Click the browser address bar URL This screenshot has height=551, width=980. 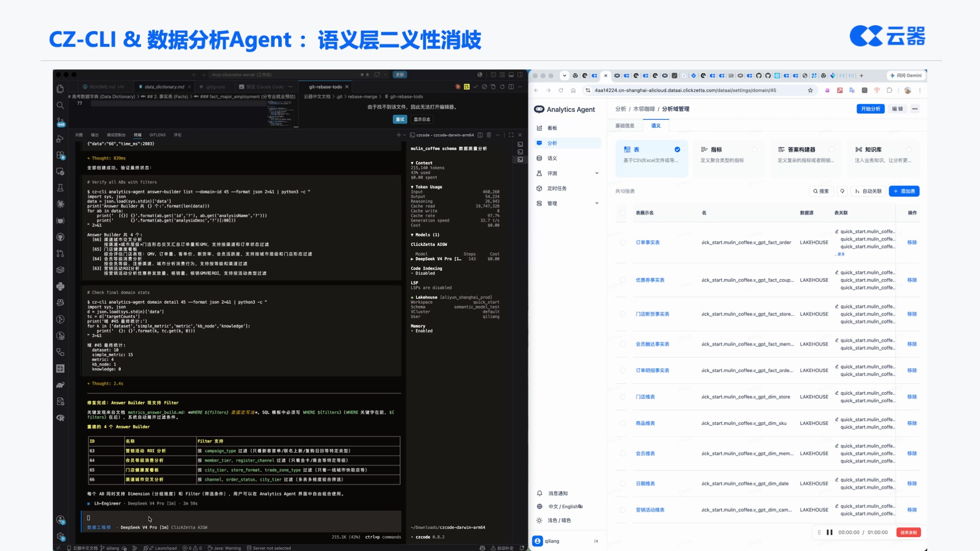tap(686, 90)
